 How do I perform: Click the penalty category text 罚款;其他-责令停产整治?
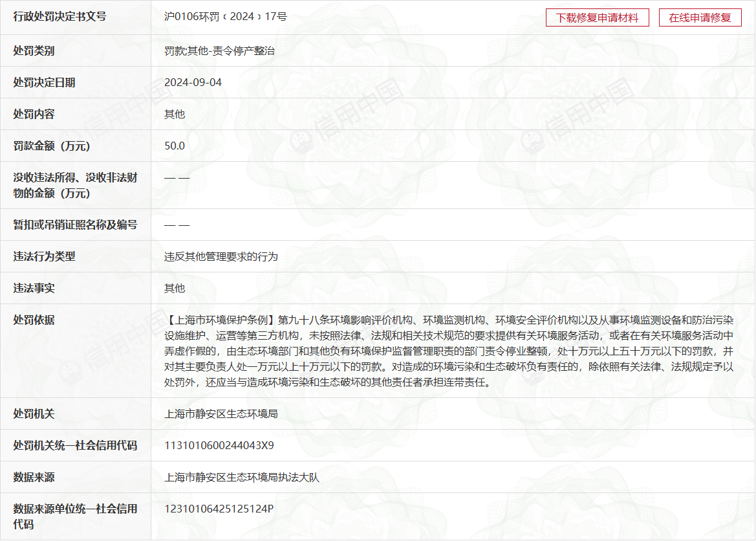pyautogui.click(x=219, y=50)
